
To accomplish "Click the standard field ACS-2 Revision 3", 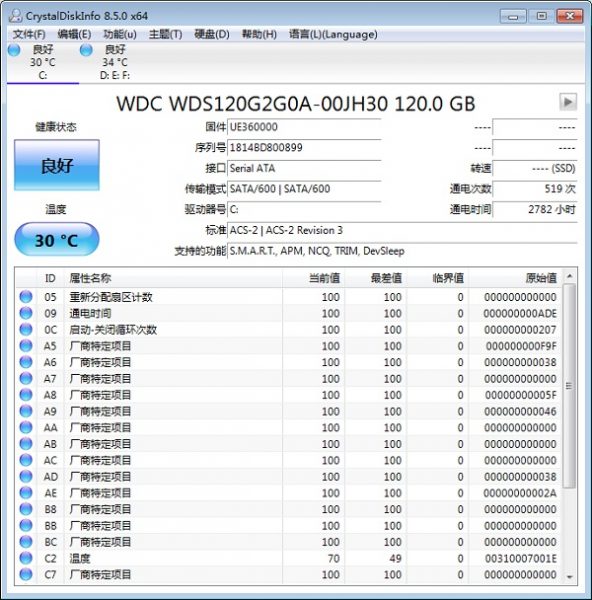I will (402, 230).
